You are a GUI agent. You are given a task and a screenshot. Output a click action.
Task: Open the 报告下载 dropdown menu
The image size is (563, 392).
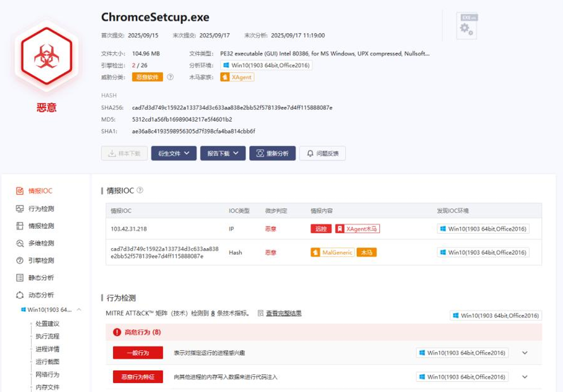point(222,153)
